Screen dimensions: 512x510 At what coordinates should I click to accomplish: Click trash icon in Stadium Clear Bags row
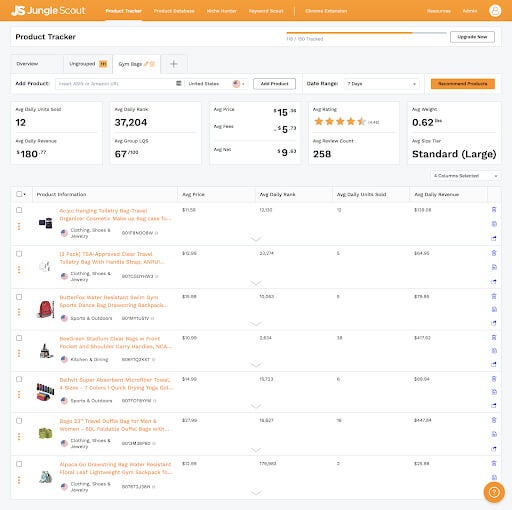point(494,337)
